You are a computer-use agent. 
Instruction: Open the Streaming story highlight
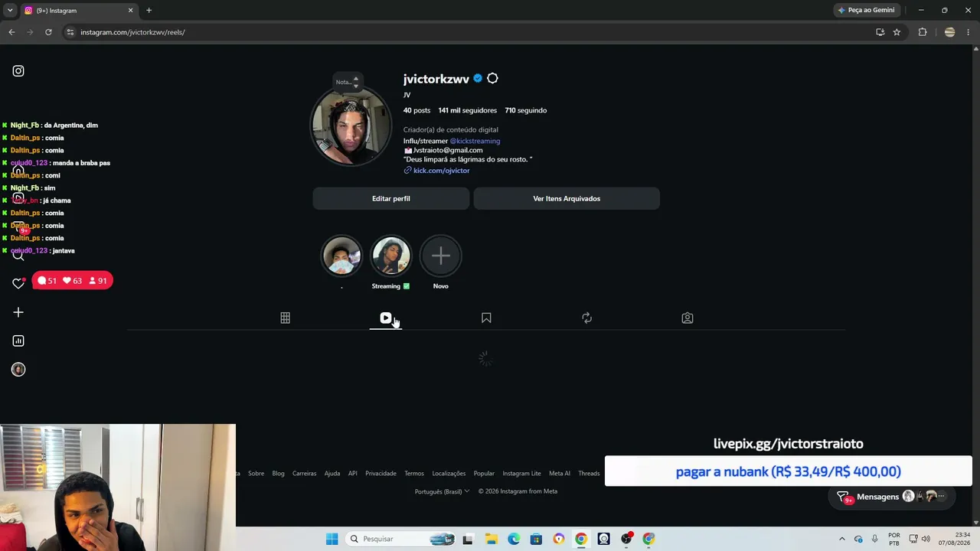(x=390, y=256)
